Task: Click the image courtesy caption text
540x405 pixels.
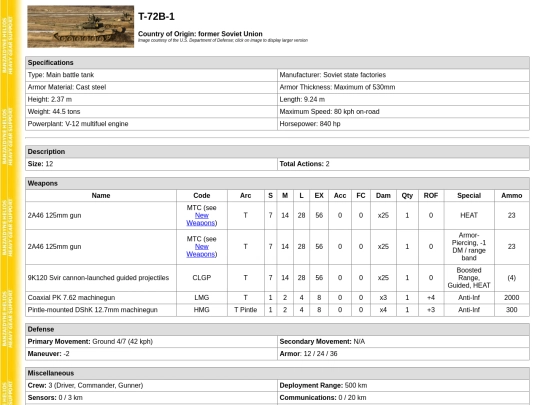Action: click(x=223, y=40)
